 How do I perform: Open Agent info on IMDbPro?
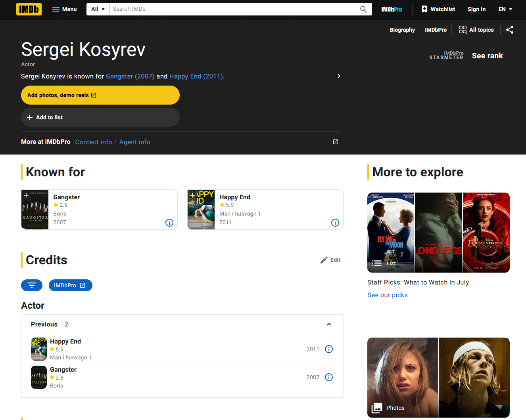tap(135, 142)
